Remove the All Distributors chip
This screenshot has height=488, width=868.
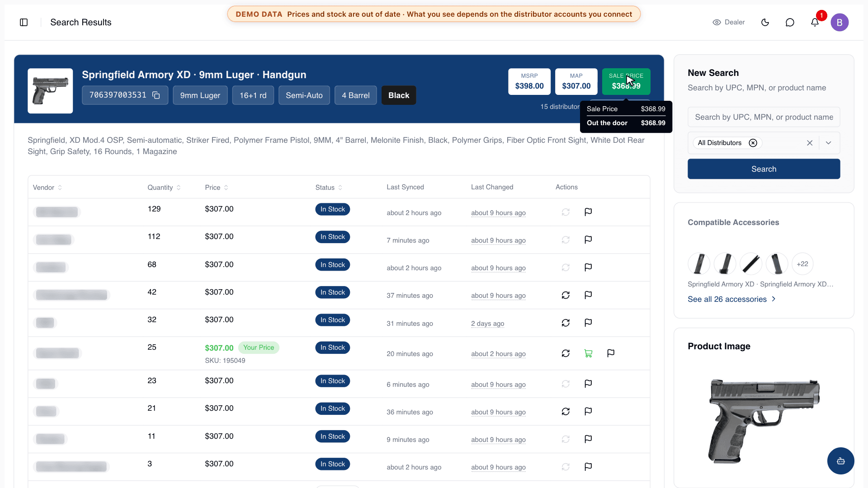point(753,143)
